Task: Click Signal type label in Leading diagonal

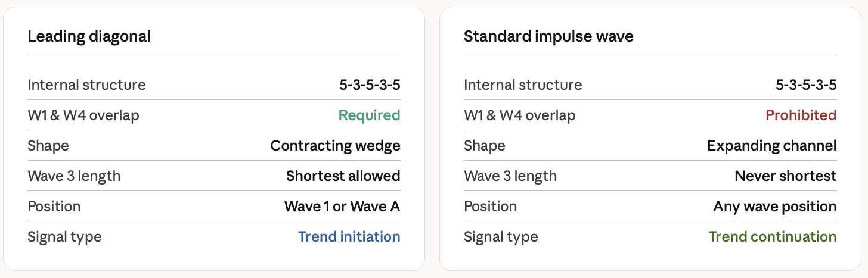Action: point(64,236)
